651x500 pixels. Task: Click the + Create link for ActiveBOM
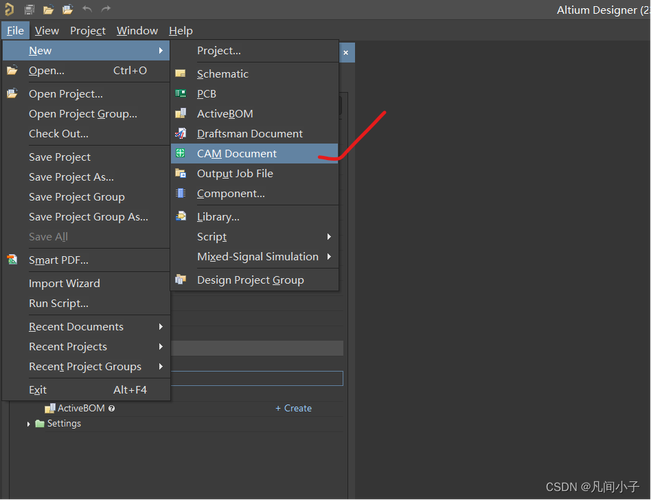(x=294, y=408)
